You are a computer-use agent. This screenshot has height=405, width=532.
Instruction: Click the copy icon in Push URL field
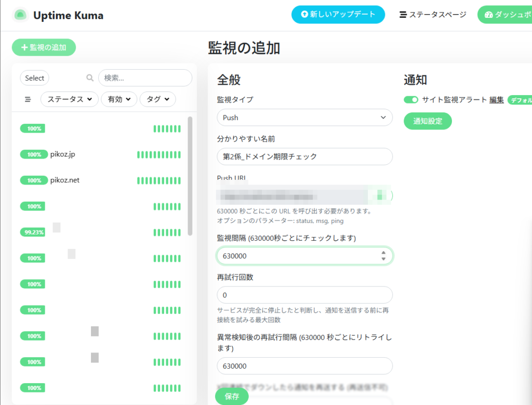(x=380, y=195)
